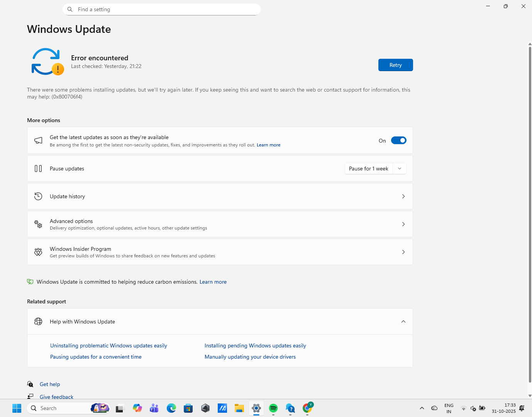Expand Advanced options chevron
The image size is (532, 417).
pos(403,224)
